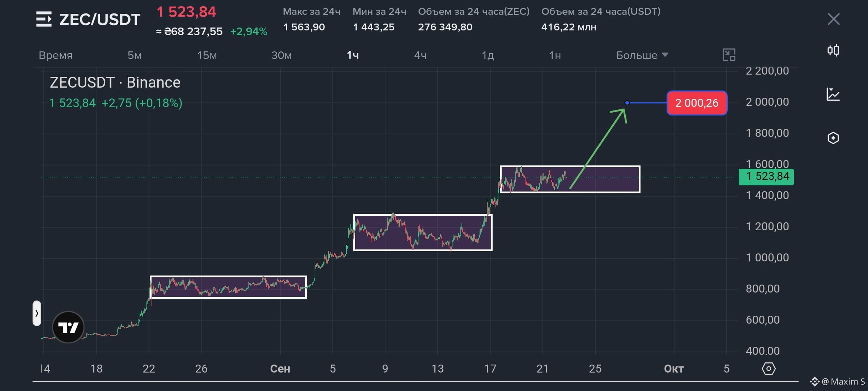868x391 pixels.
Task: Select the 1ч timeframe tab
Action: [x=353, y=55]
